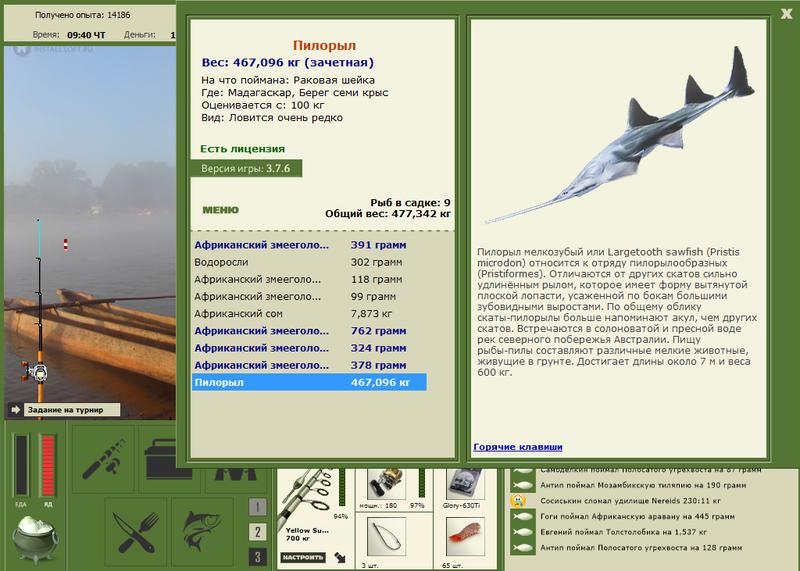Click the red ЯД level bar
The image size is (800, 571).
(47, 465)
